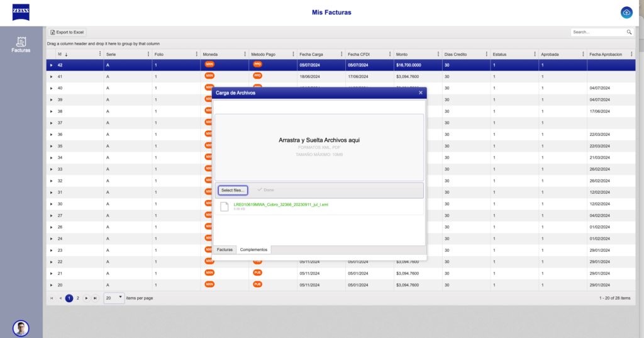The width and height of the screenshot is (644, 338).
Task: Switch to the Facturas tab
Action: click(225, 250)
